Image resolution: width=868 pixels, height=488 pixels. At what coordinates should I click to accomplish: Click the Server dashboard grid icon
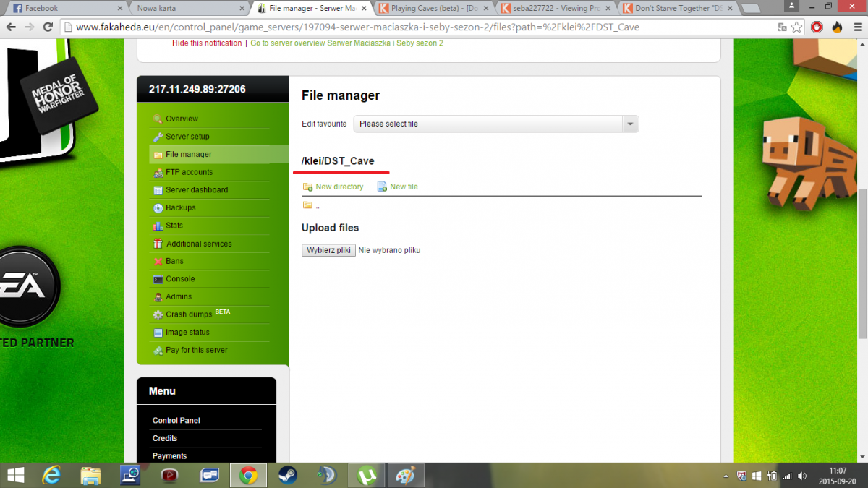158,190
